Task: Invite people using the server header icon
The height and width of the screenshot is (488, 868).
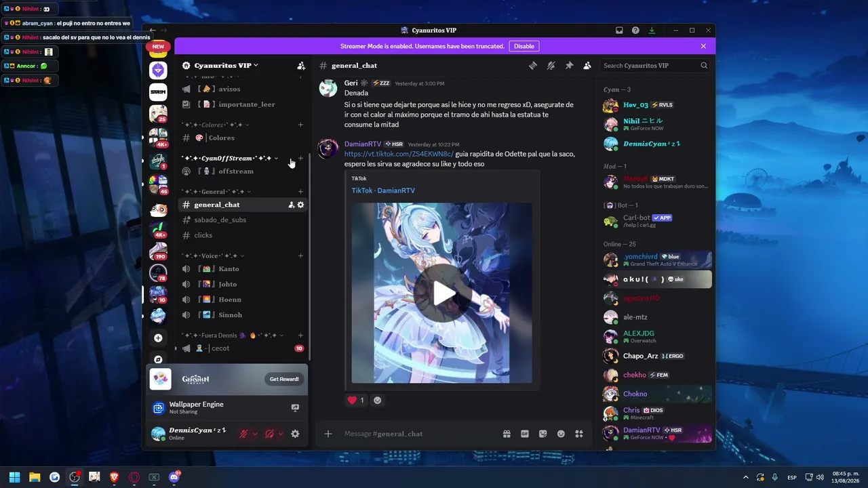Action: click(x=301, y=66)
